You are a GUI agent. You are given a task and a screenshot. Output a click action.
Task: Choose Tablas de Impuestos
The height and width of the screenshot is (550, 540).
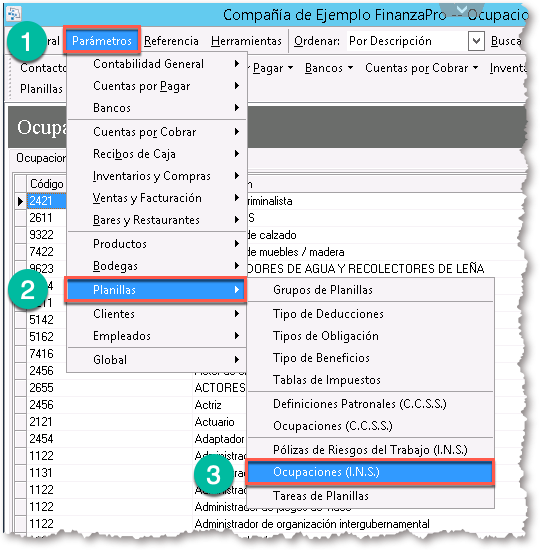click(x=370, y=380)
